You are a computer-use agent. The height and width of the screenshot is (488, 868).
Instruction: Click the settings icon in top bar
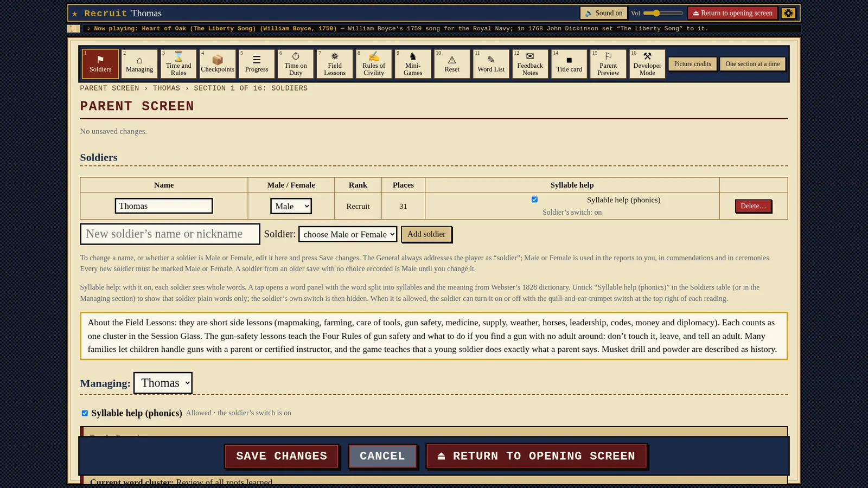[x=788, y=13]
